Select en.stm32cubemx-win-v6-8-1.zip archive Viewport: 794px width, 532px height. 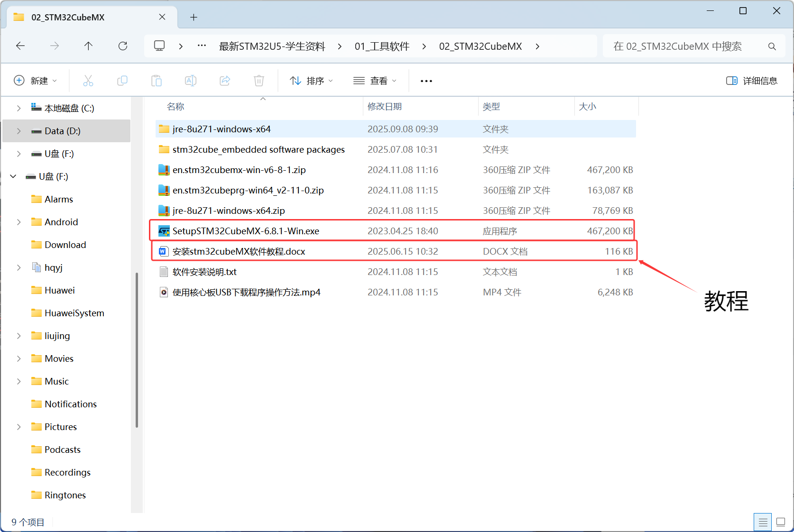point(396,170)
